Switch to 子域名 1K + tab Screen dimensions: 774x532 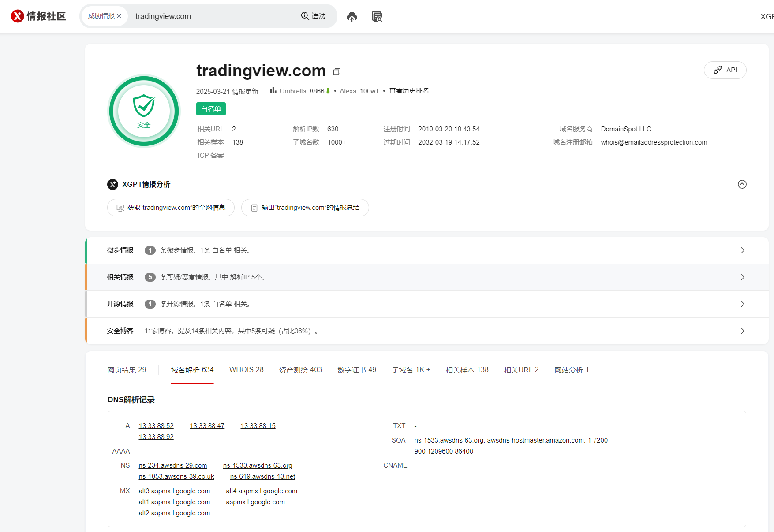tap(411, 370)
